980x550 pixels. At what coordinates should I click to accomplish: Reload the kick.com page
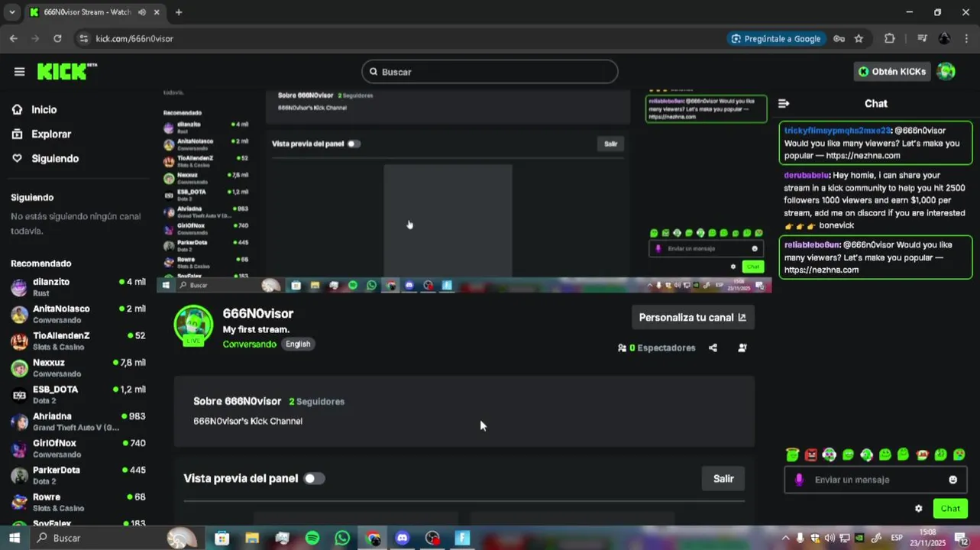pyautogui.click(x=57, y=38)
